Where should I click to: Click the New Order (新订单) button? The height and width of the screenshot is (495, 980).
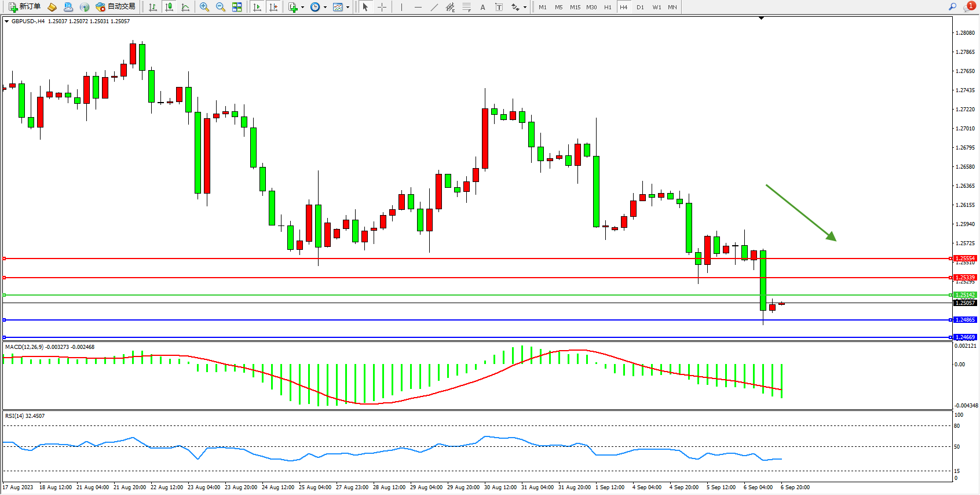[24, 7]
